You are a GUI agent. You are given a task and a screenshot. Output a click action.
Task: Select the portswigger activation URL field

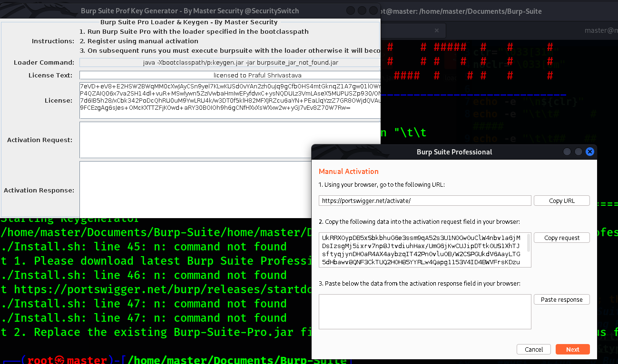424,200
